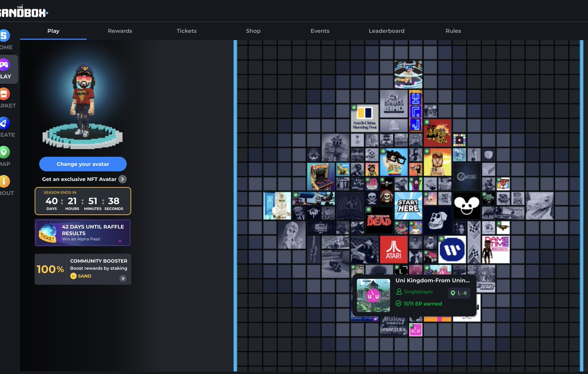Select the white robot on blue tile
588x374 pixels.
coord(277,206)
